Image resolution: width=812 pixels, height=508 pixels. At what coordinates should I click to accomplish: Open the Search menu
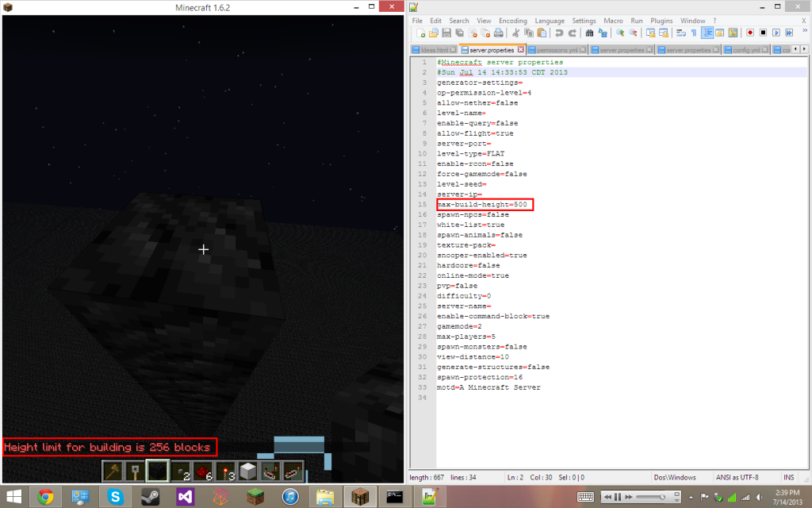coord(459,21)
